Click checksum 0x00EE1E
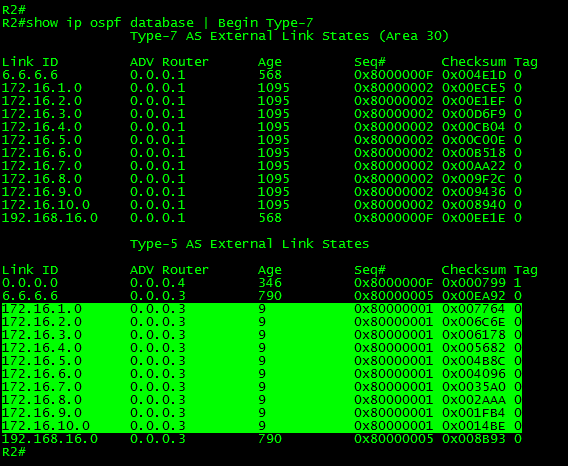Screen dimensions: 568x466 coord(473,218)
